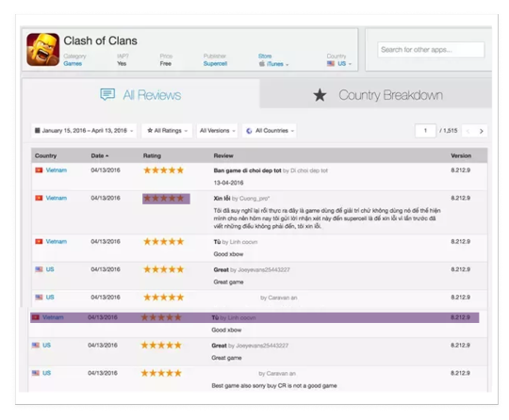Click the sort arrow beside the Date column header
This screenshot has width=509, height=420.
point(107,156)
